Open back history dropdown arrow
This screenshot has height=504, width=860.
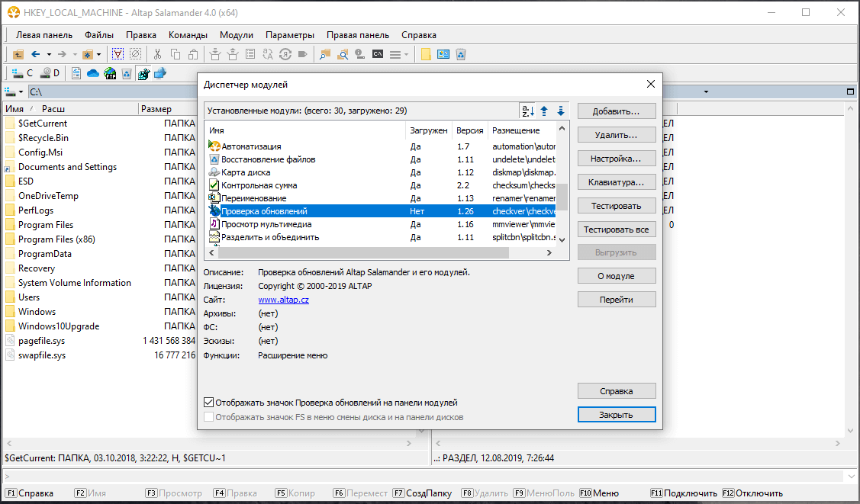coord(49,54)
